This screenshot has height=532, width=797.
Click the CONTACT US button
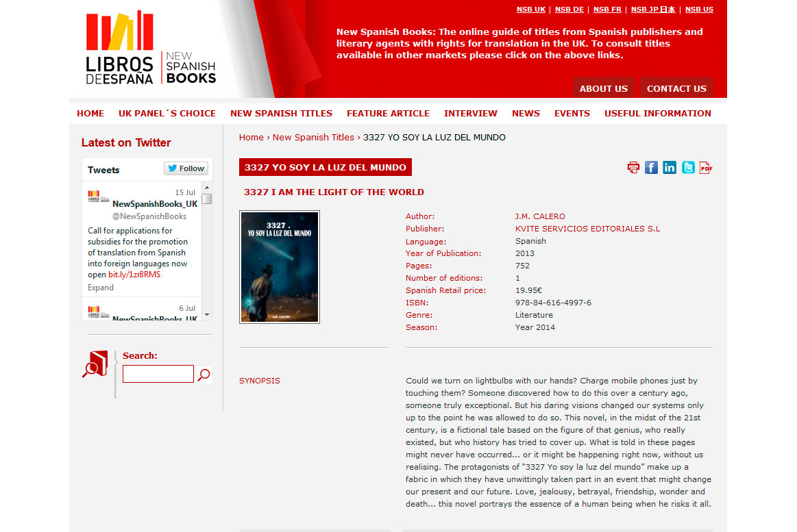click(676, 88)
